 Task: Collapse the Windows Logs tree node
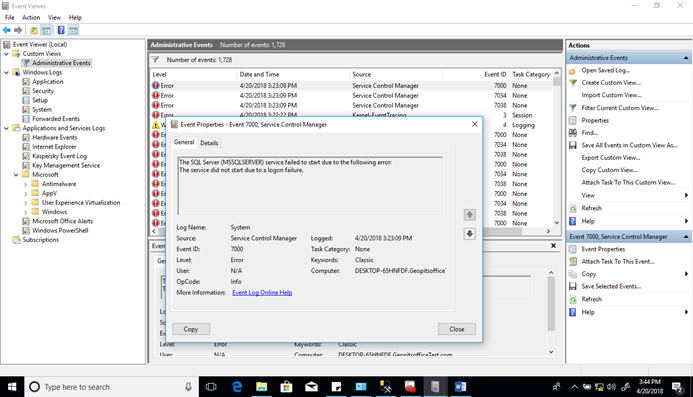click(6, 72)
